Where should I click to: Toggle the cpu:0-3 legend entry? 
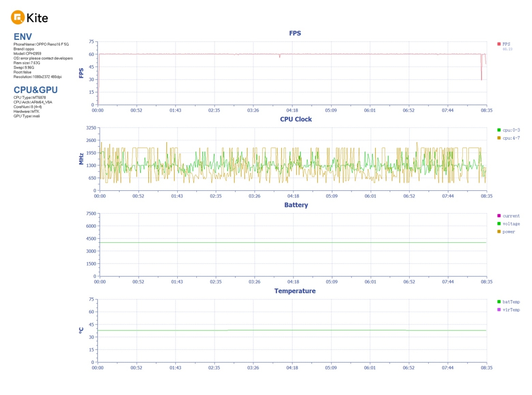509,130
